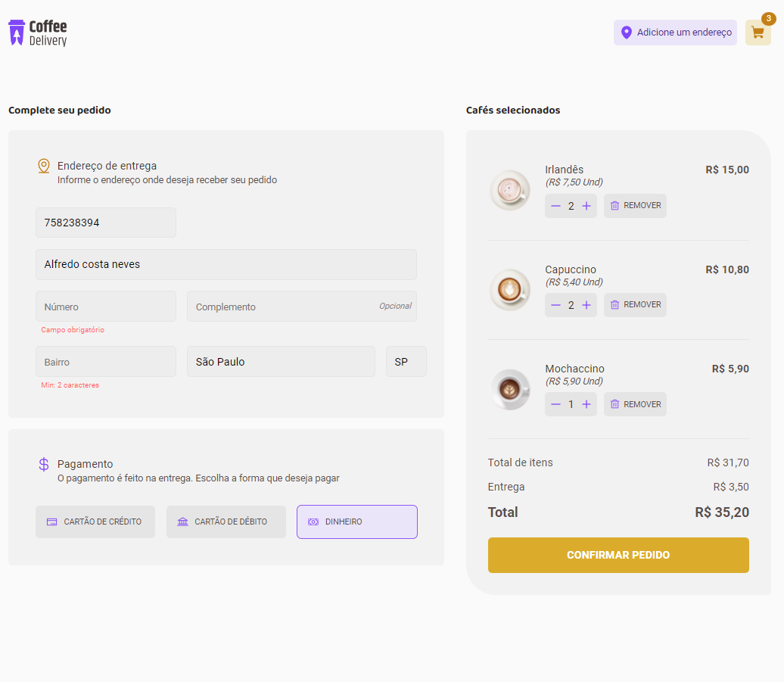784x682 pixels.
Task: Remove Irlandês from the cart
Action: (635, 205)
